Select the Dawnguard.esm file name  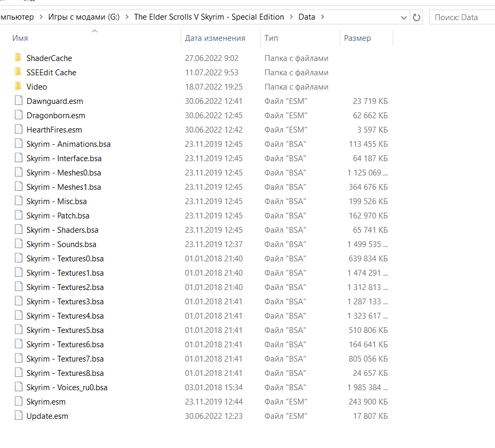coord(55,101)
